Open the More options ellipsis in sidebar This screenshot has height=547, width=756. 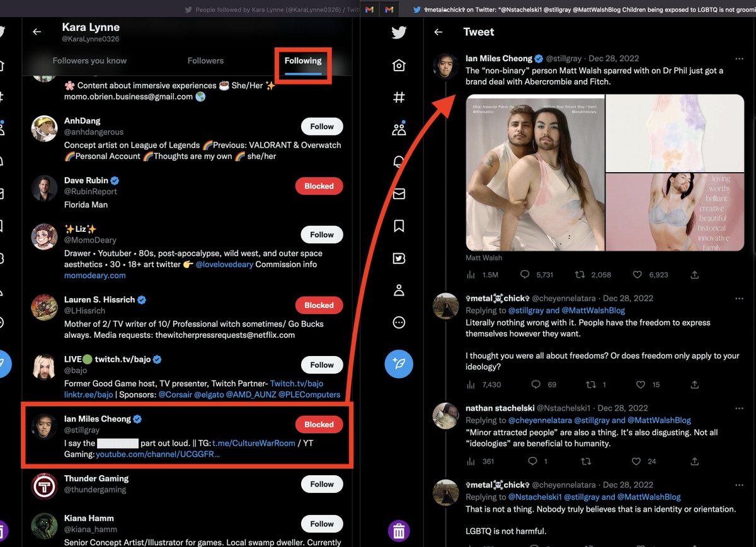[x=399, y=322]
